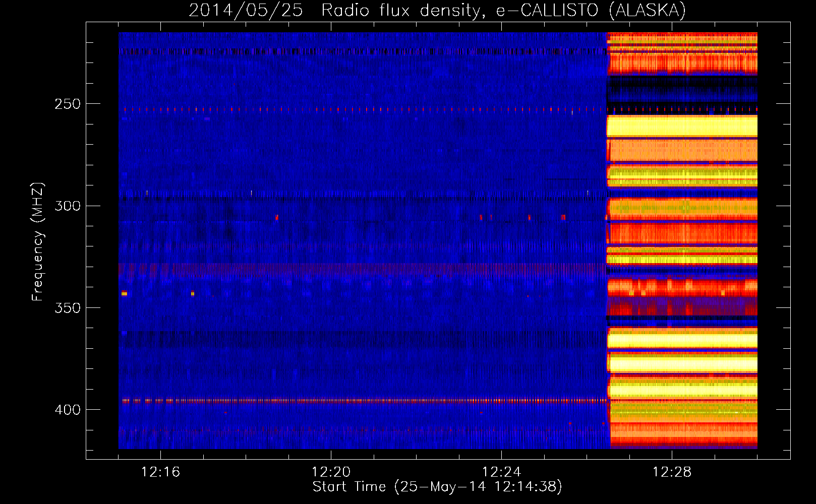
Task: Click the 12:16 time tick label
Action: point(160,472)
